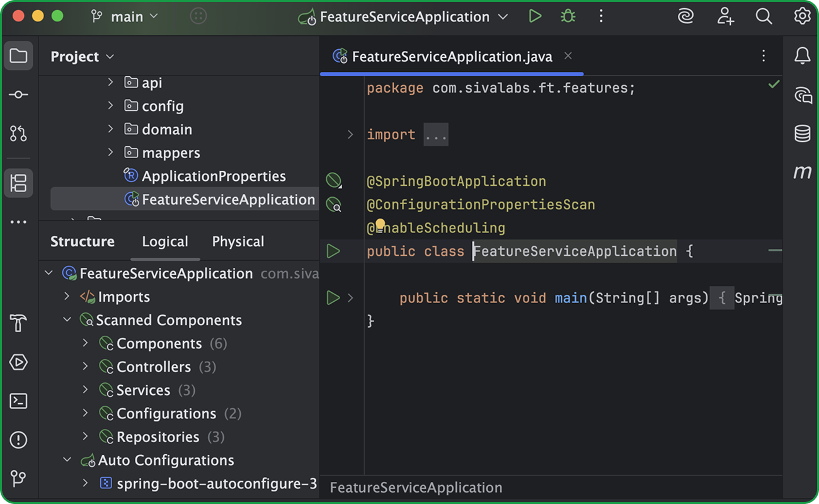The image size is (819, 504).
Task: Expand the folded main method body
Action: click(x=350, y=297)
